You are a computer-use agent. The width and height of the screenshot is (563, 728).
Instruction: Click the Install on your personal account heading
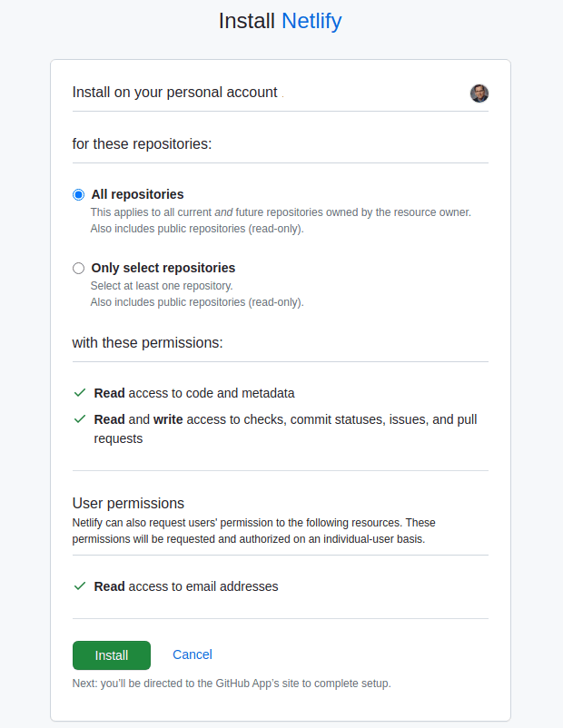point(174,93)
